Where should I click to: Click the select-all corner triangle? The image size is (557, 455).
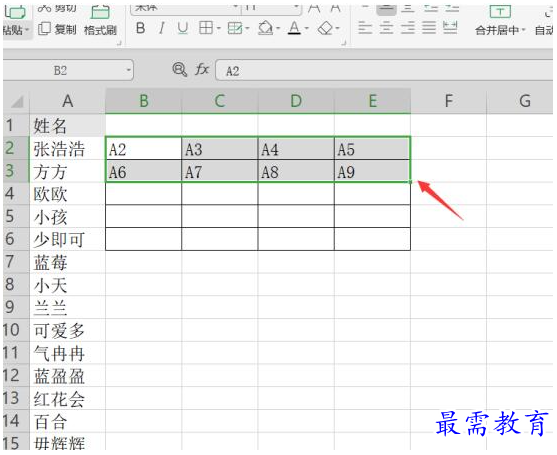(17, 102)
